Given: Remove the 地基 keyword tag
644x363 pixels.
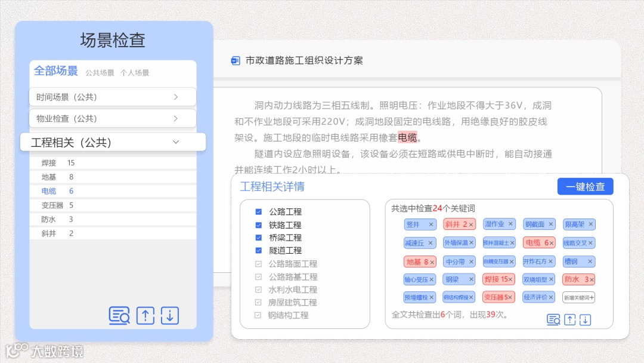Looking at the screenshot, I should click(x=432, y=262).
